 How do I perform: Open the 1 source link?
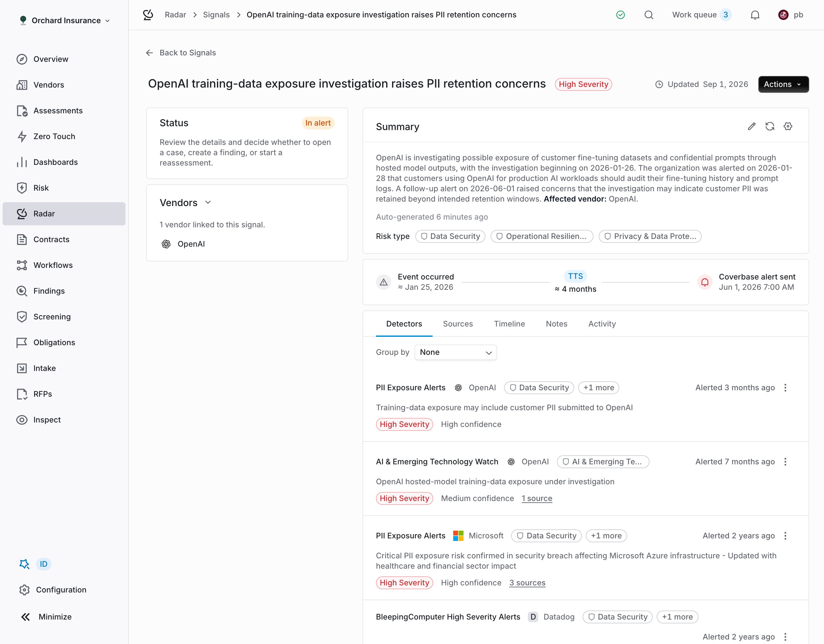537,498
